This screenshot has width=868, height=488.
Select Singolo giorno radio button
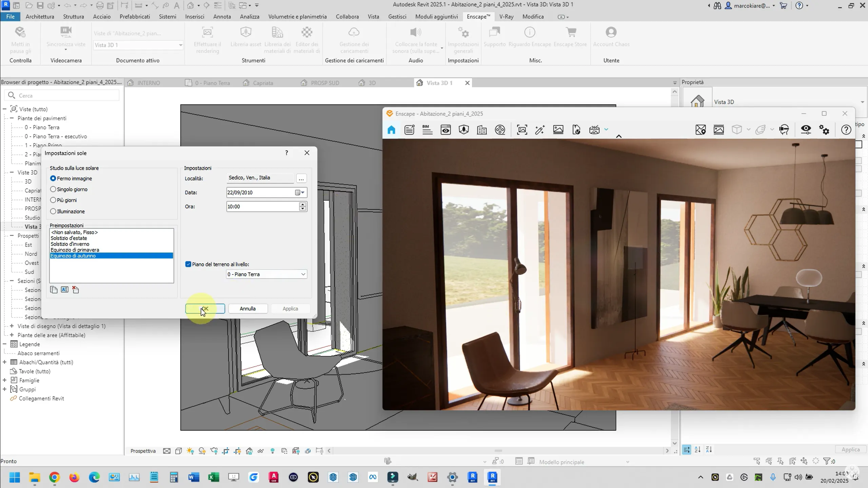(53, 189)
